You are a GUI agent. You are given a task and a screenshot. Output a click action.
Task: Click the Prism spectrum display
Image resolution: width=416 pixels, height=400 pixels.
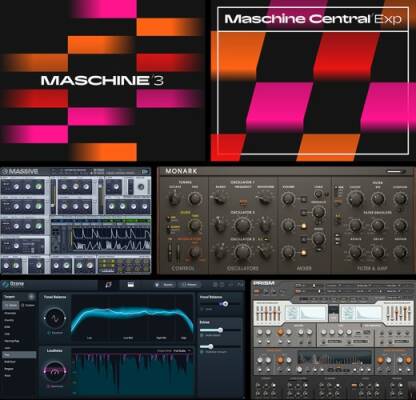(x=334, y=358)
